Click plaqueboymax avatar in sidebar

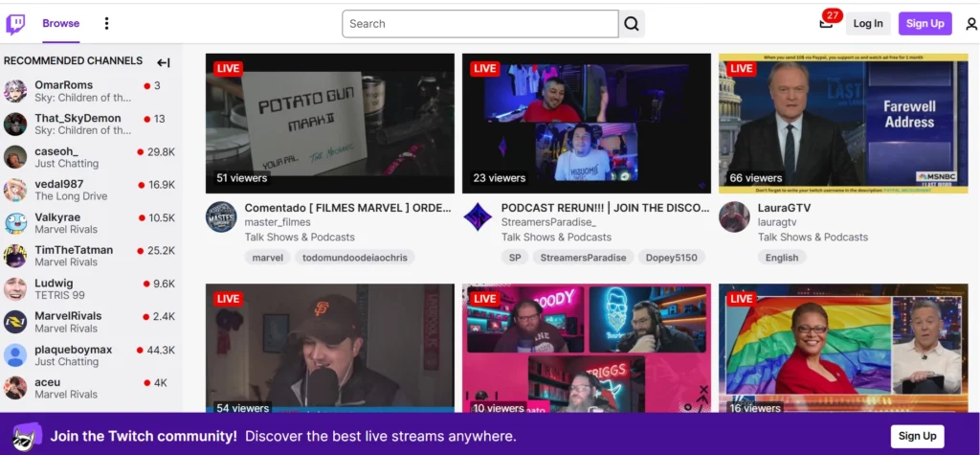(x=15, y=354)
